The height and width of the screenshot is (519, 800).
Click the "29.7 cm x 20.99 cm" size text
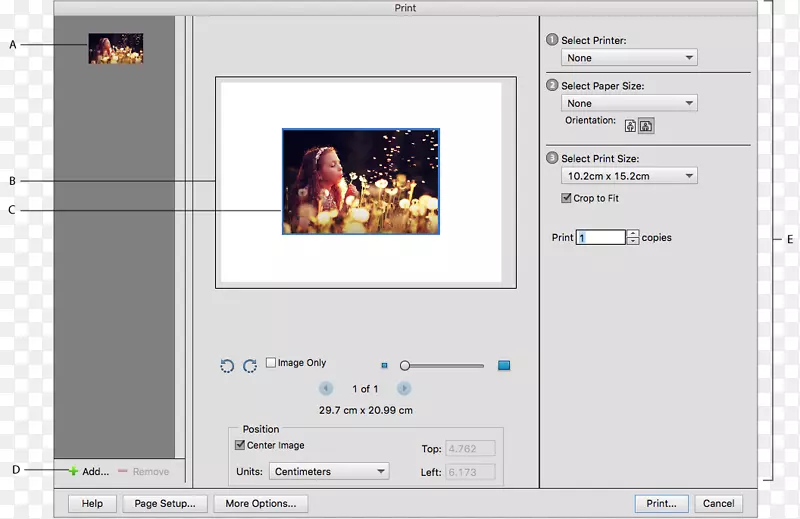pyautogui.click(x=366, y=410)
